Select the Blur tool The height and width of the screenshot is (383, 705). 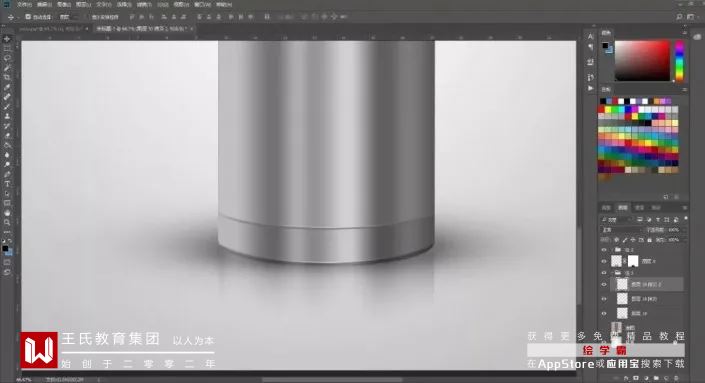[7, 155]
